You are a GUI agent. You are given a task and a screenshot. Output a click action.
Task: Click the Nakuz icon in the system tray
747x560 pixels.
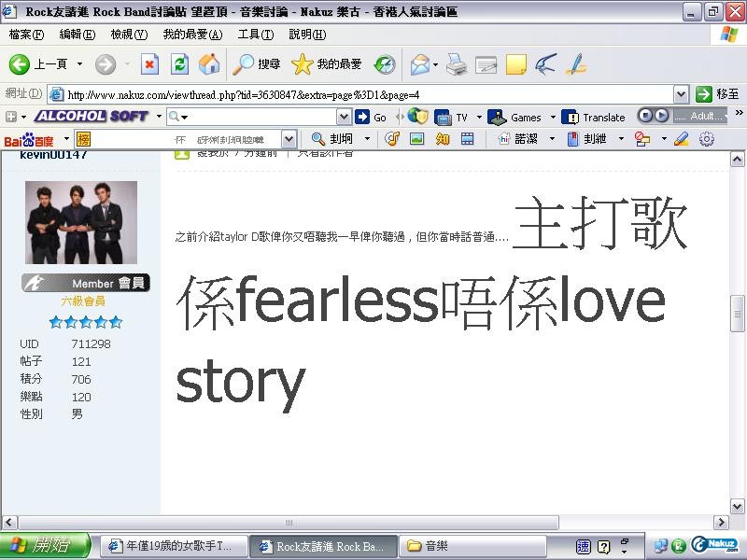(x=714, y=545)
